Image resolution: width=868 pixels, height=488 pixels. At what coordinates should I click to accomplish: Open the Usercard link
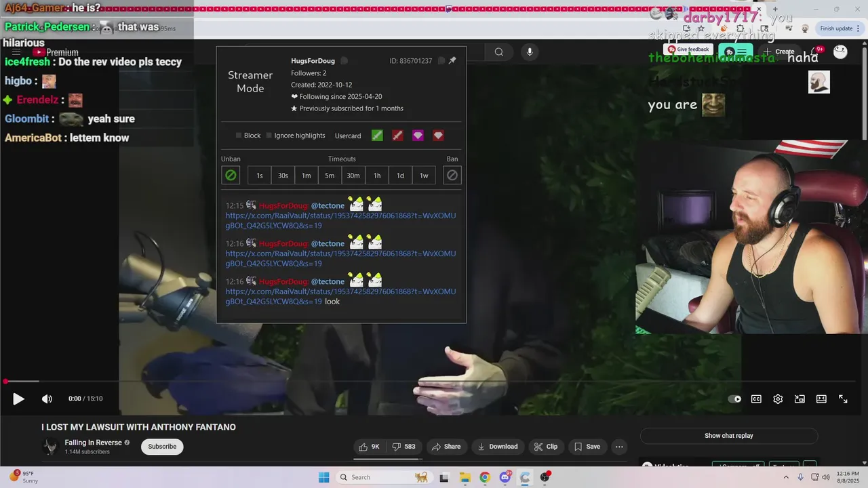pyautogui.click(x=348, y=136)
